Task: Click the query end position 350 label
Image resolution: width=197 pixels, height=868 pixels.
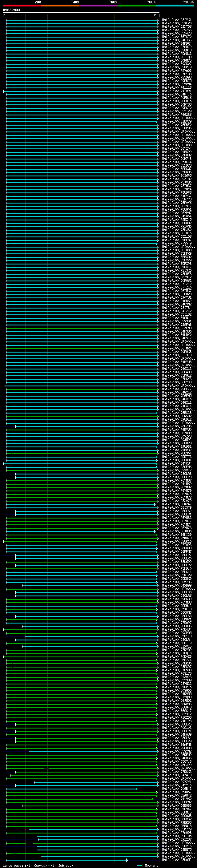Action: point(155,15)
